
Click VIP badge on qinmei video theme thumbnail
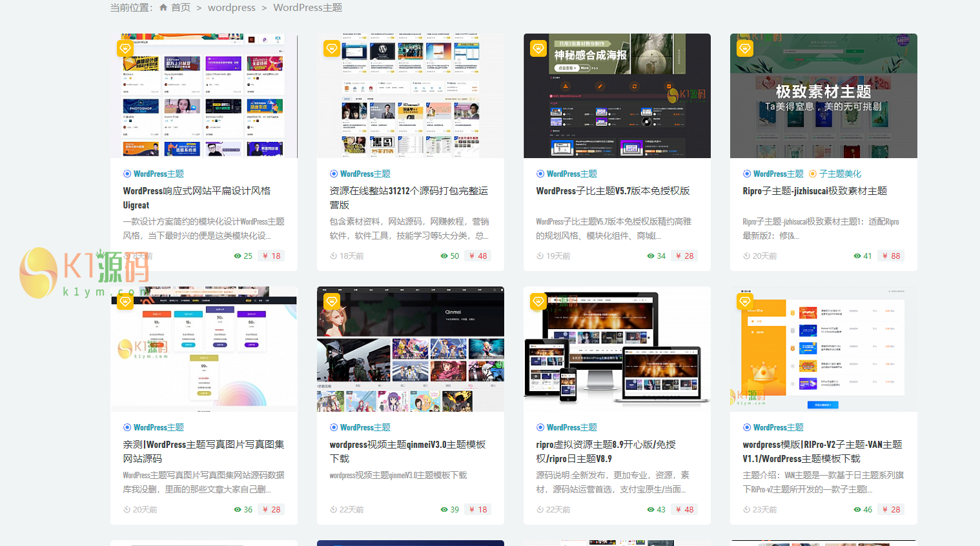tap(332, 301)
